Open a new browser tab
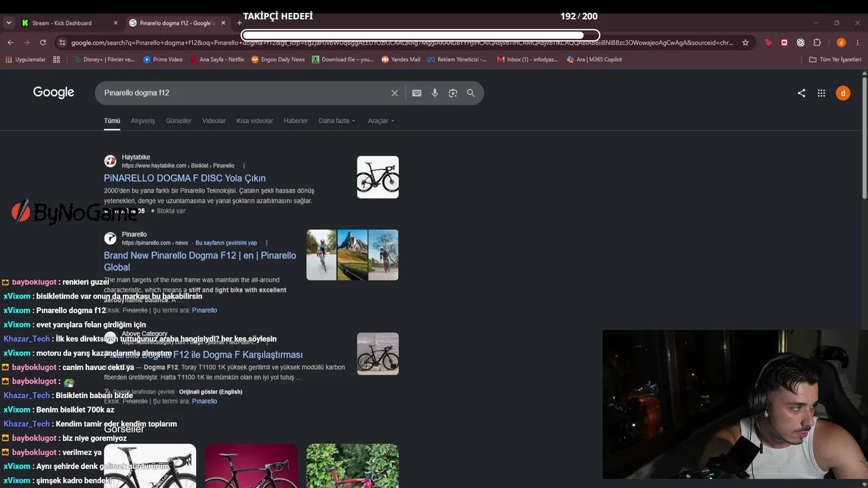The height and width of the screenshot is (488, 868). tap(239, 23)
